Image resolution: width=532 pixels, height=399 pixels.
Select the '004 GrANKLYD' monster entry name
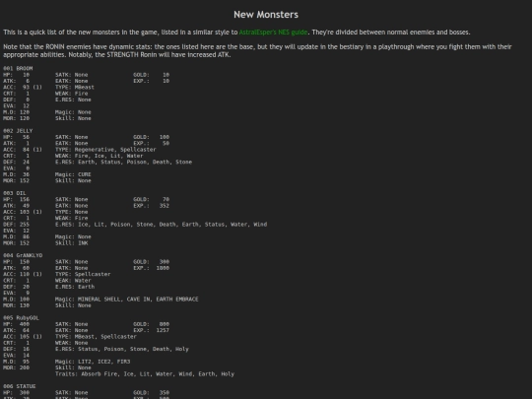23,255
